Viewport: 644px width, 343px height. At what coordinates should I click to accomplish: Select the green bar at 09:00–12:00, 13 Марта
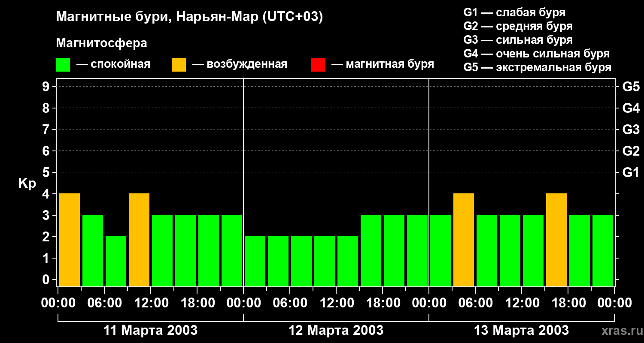click(x=510, y=250)
